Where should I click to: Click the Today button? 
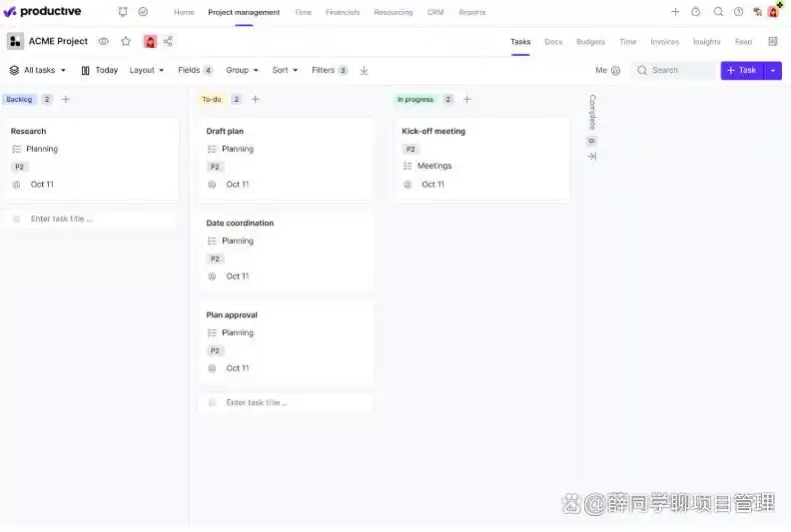pyautogui.click(x=100, y=70)
